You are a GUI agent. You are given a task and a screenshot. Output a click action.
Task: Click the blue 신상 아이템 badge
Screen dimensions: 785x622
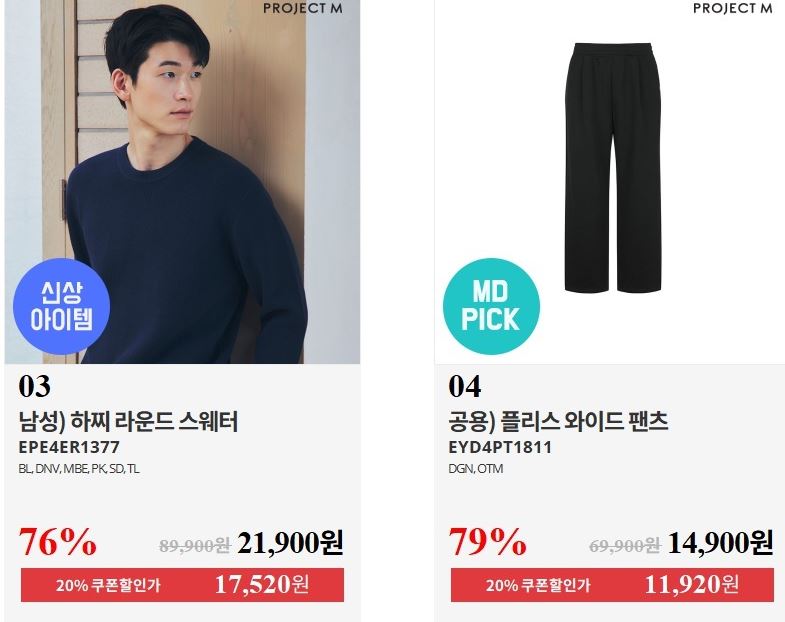62,306
